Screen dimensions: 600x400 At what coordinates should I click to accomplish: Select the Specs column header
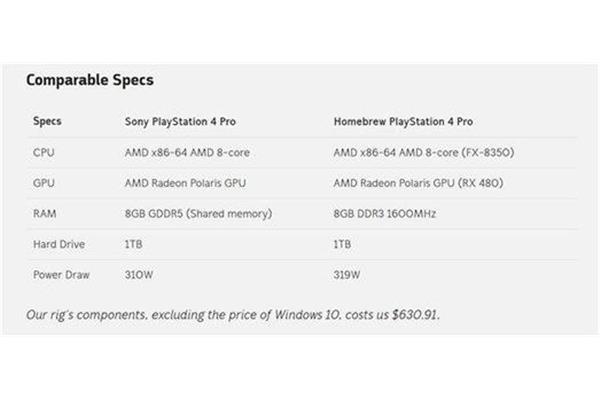pyautogui.click(x=47, y=121)
